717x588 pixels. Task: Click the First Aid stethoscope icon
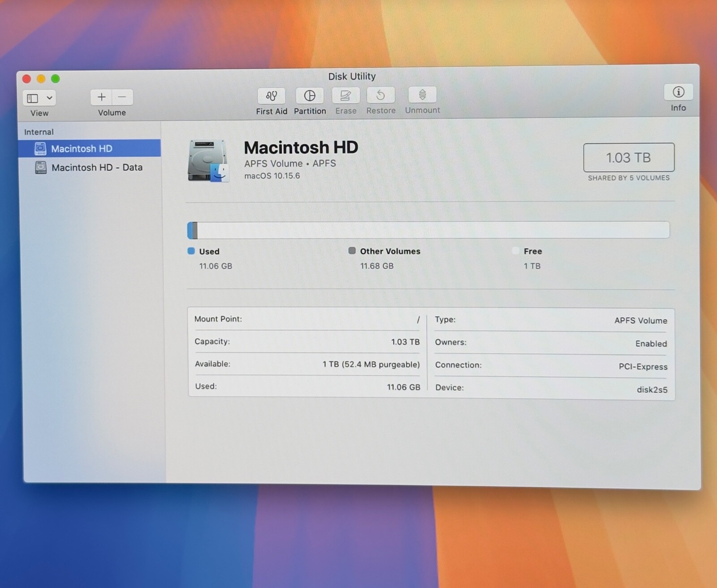272,96
